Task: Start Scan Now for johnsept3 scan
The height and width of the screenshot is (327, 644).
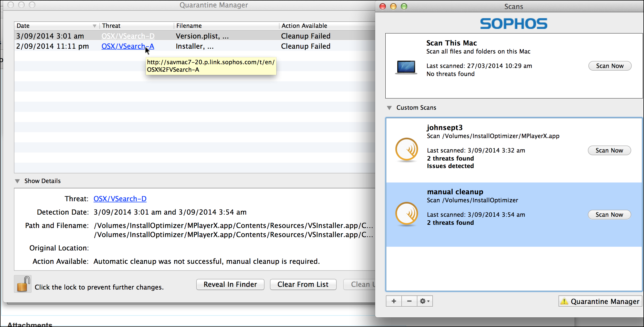Action: (609, 150)
